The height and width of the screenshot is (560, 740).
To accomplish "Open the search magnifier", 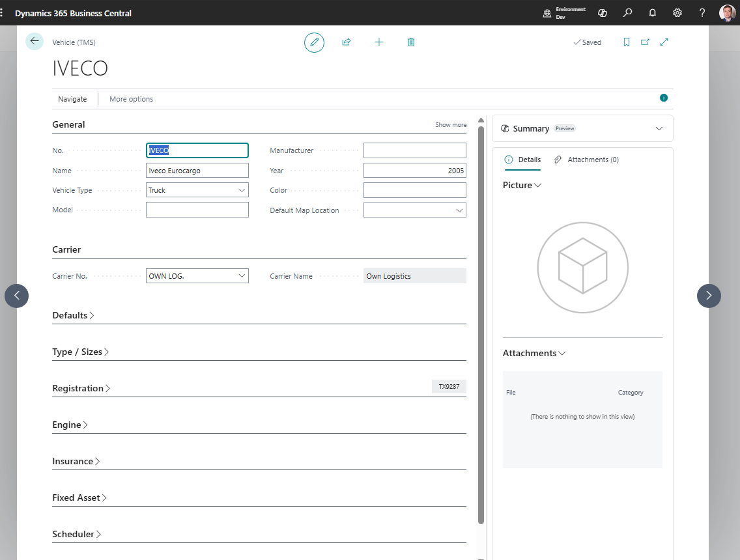I will (x=627, y=13).
